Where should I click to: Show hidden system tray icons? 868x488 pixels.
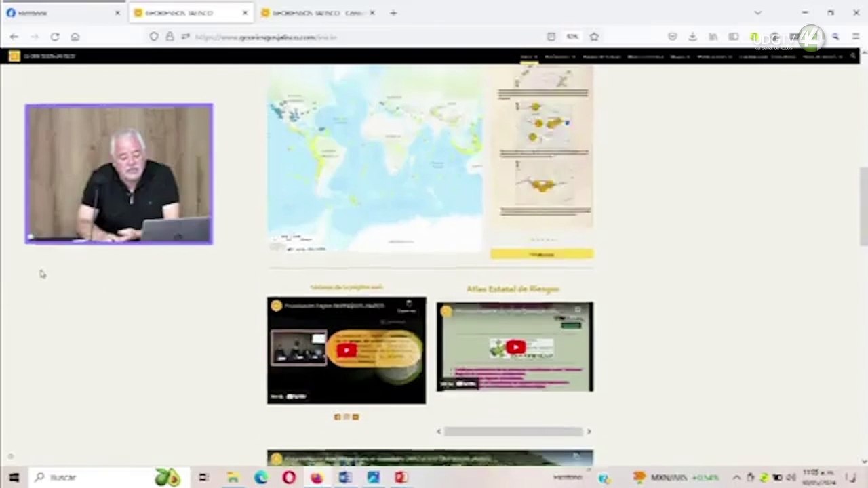click(736, 478)
